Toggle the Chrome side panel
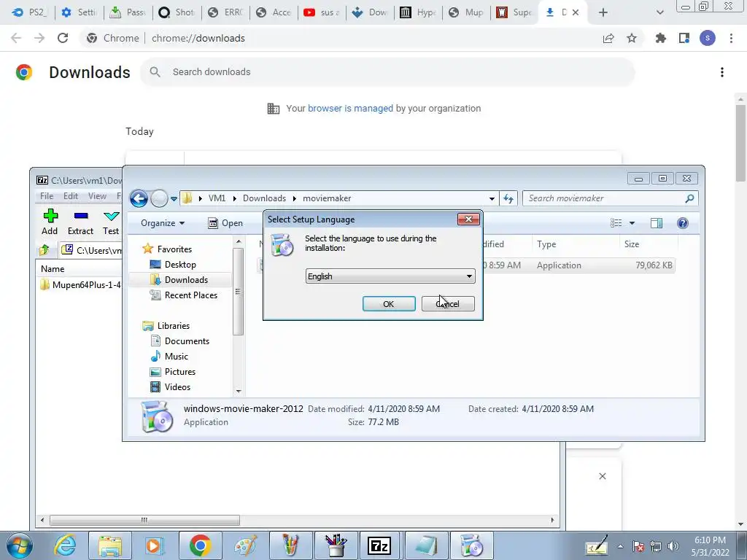The width and height of the screenshot is (747, 560). point(684,38)
